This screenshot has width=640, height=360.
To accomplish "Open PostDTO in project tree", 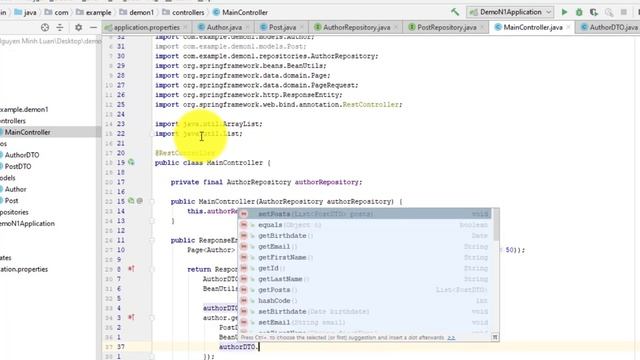I will click(18, 167).
